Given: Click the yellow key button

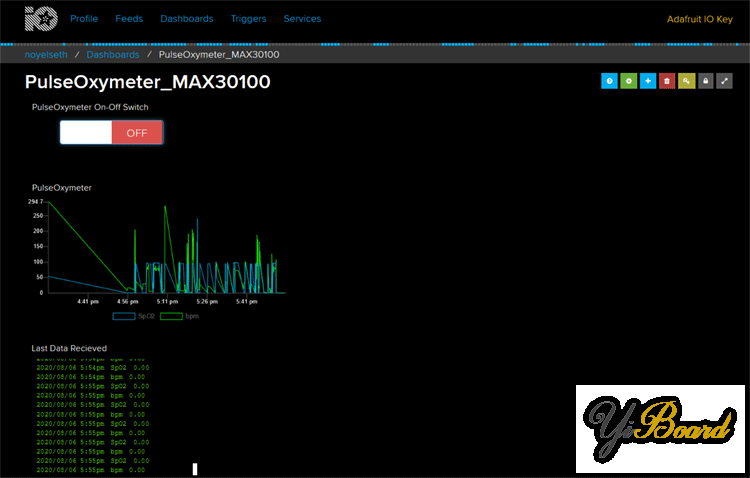Looking at the screenshot, I should [x=686, y=81].
